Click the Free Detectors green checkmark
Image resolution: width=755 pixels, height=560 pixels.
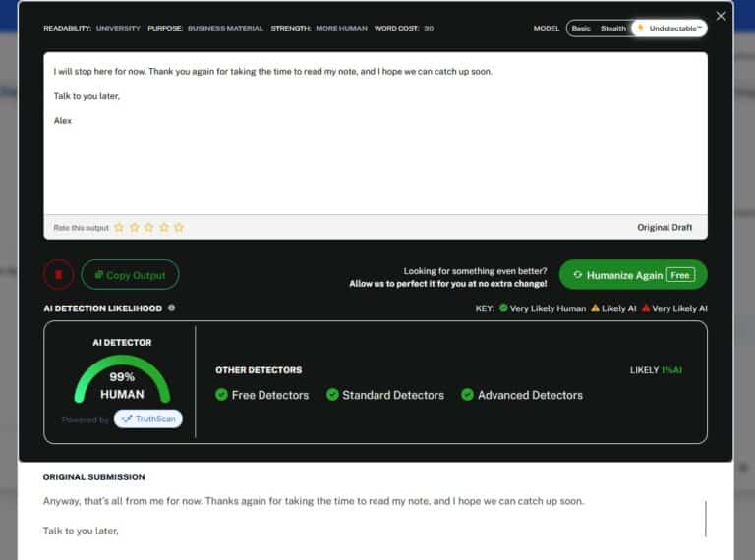point(222,395)
